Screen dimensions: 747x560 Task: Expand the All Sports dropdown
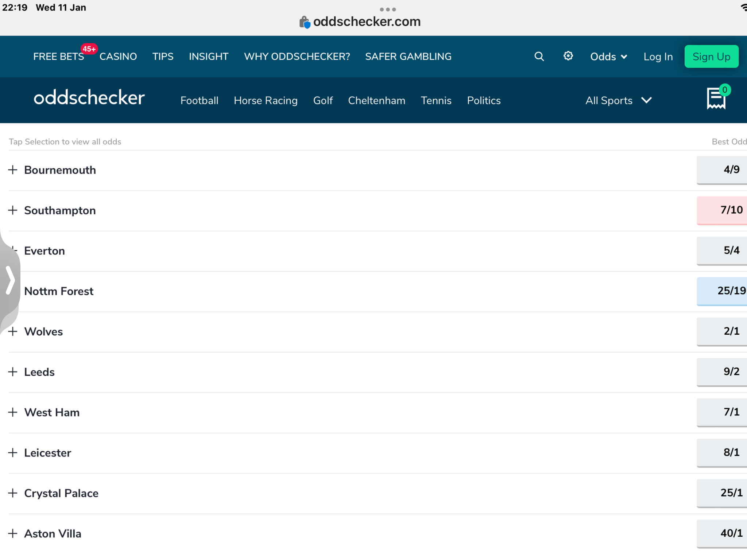(619, 100)
